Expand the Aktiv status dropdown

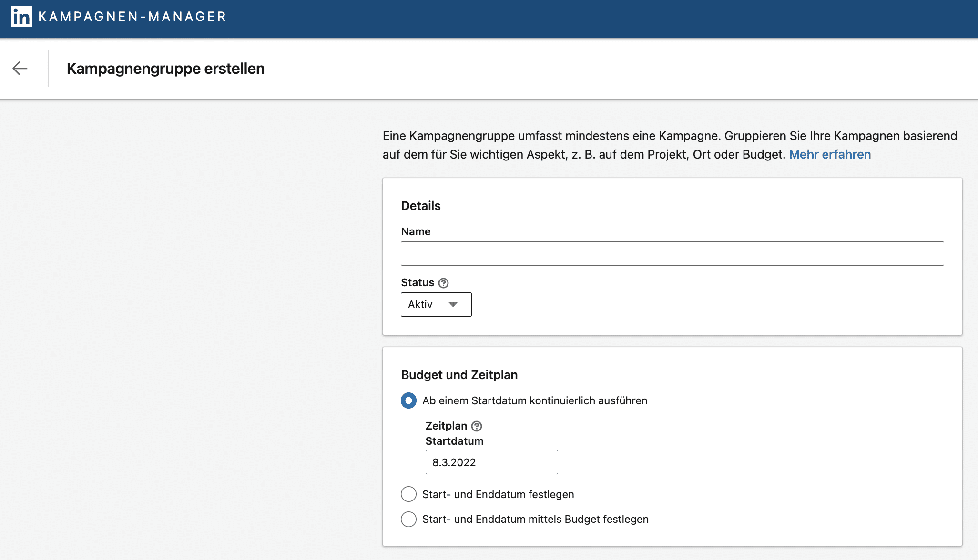[x=436, y=304]
